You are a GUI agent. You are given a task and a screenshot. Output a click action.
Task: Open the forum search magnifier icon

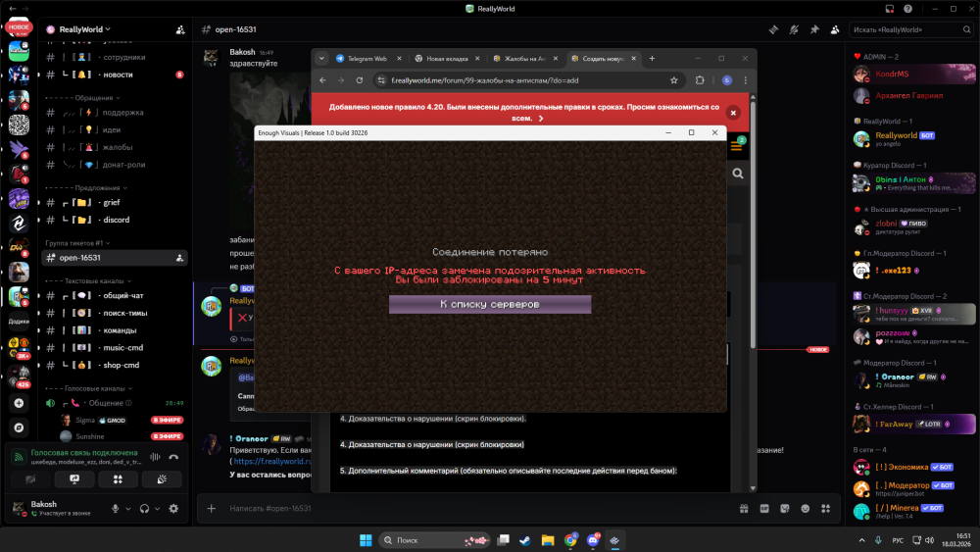(738, 174)
